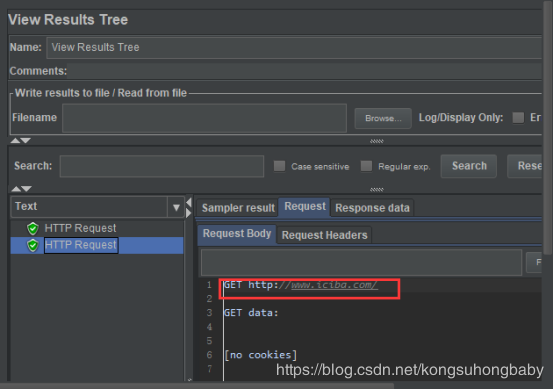
Task: Click the Search button
Action: 469,166
